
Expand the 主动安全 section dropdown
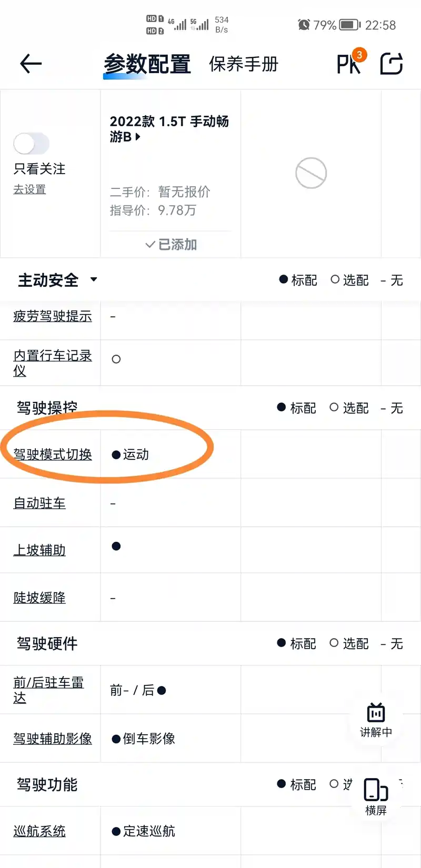[x=94, y=279]
